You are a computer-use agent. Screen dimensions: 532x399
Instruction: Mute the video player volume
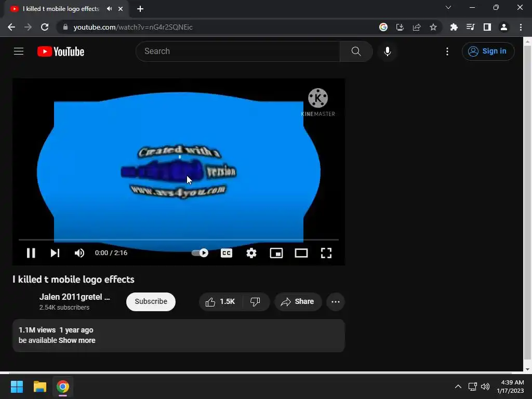tap(79, 253)
